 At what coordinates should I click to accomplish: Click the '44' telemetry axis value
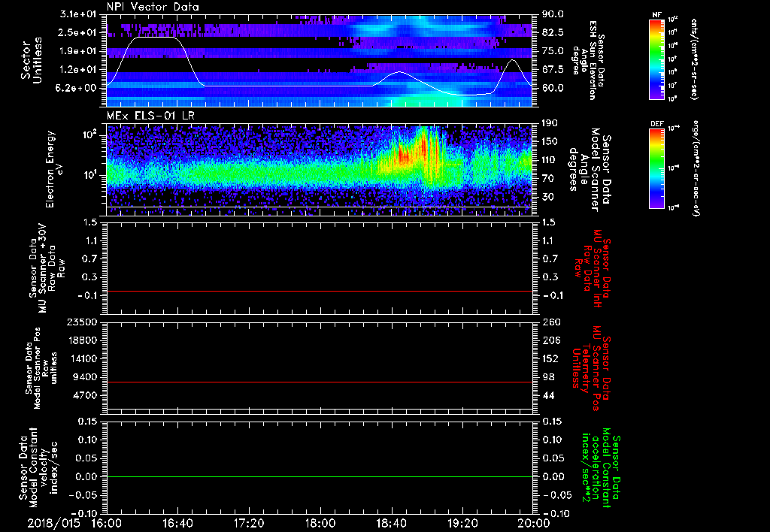pyautogui.click(x=548, y=395)
